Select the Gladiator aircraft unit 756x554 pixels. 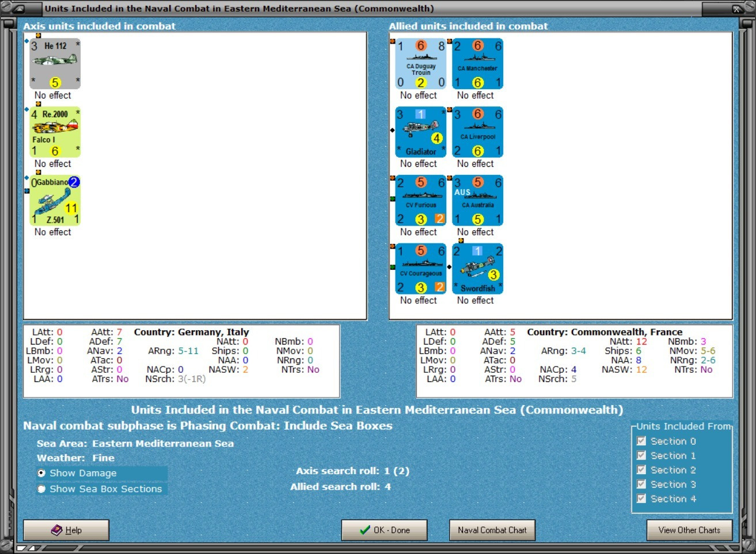(421, 132)
